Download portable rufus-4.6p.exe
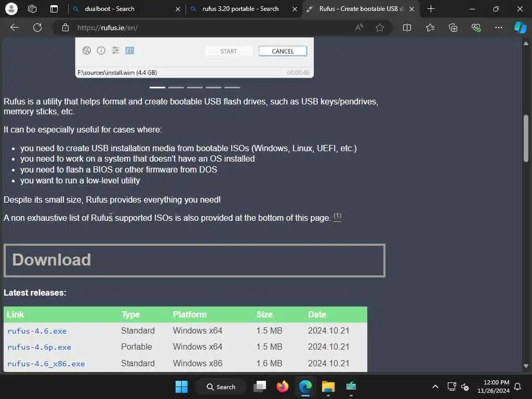The height and width of the screenshot is (399, 532). tap(39, 347)
